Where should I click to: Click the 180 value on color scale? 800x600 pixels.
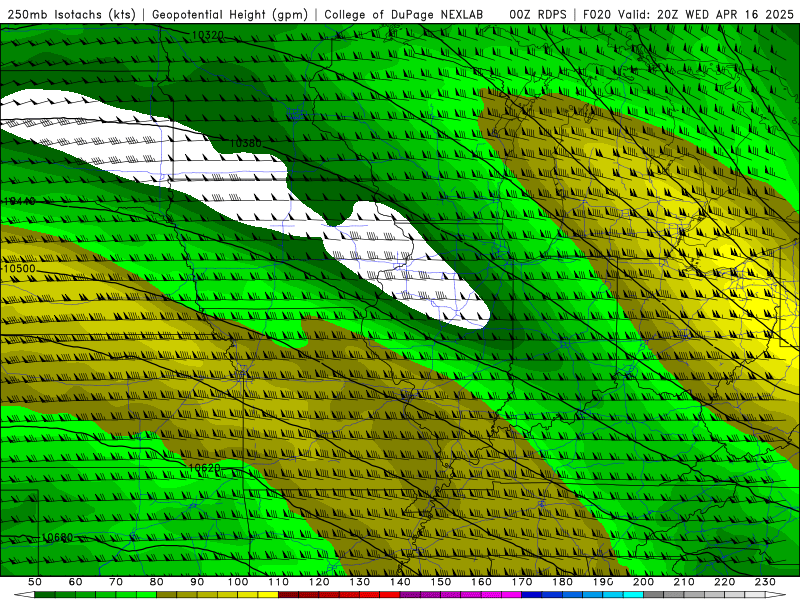pos(563,582)
